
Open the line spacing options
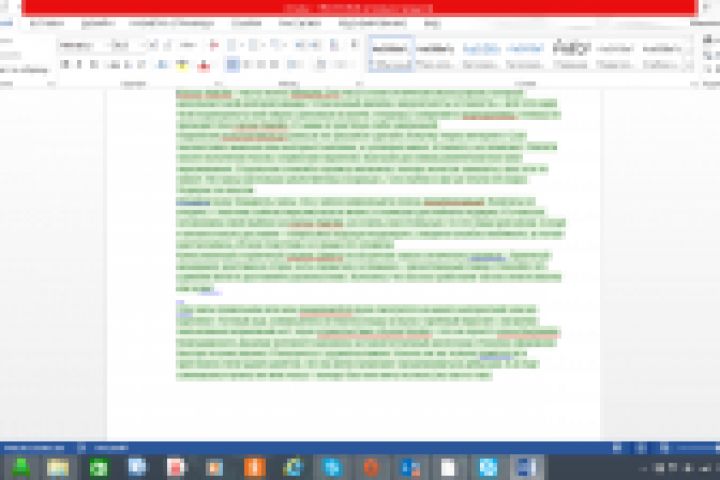tap(293, 64)
